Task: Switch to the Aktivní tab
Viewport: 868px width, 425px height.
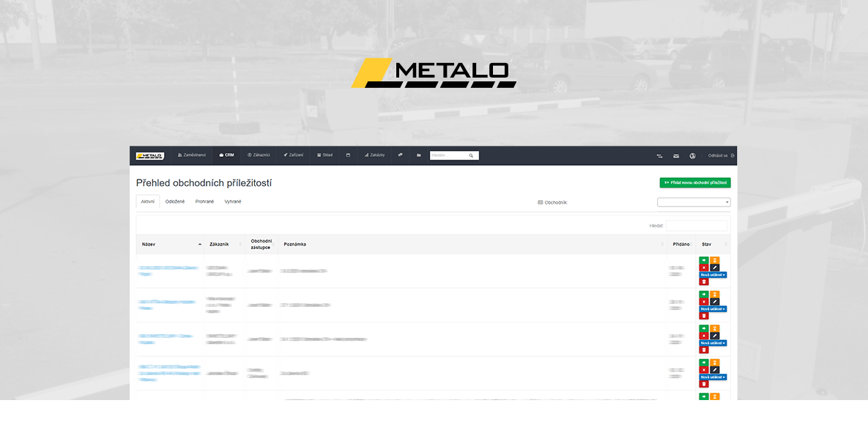Action: coord(148,202)
